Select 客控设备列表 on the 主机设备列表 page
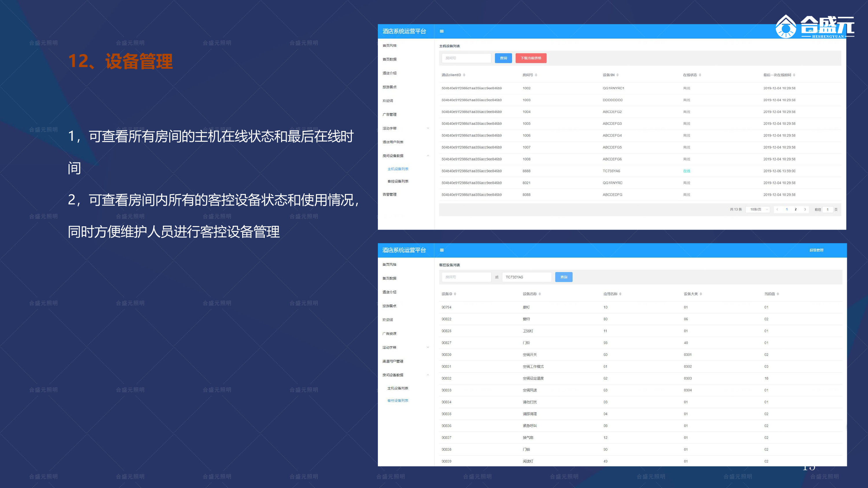 (x=398, y=182)
